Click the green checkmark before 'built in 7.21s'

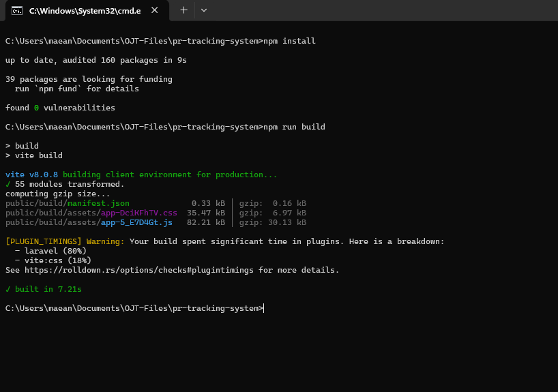click(x=8, y=289)
